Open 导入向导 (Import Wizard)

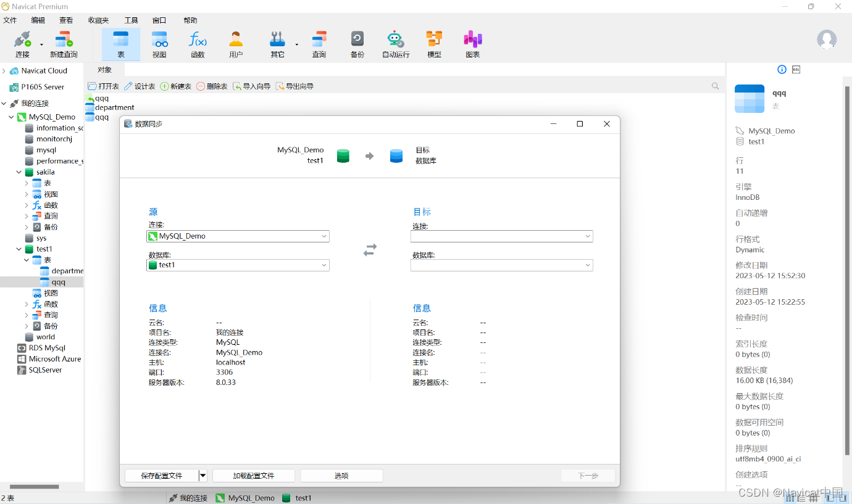click(x=252, y=86)
